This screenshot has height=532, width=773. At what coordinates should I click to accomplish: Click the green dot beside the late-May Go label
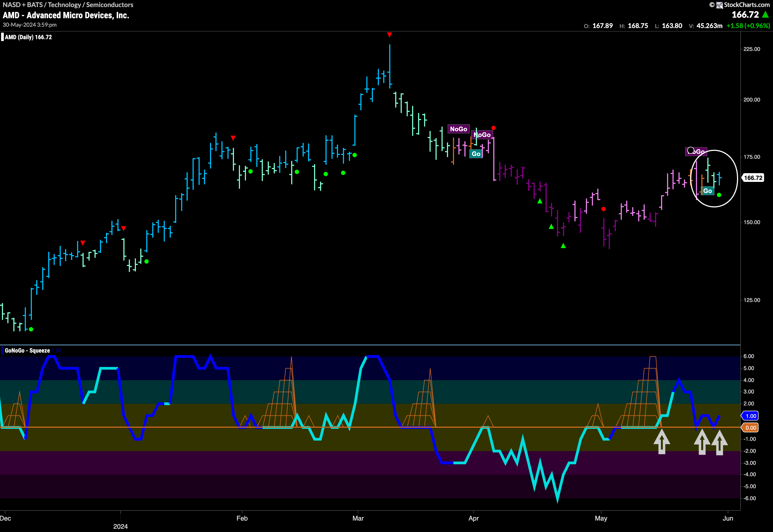click(719, 195)
